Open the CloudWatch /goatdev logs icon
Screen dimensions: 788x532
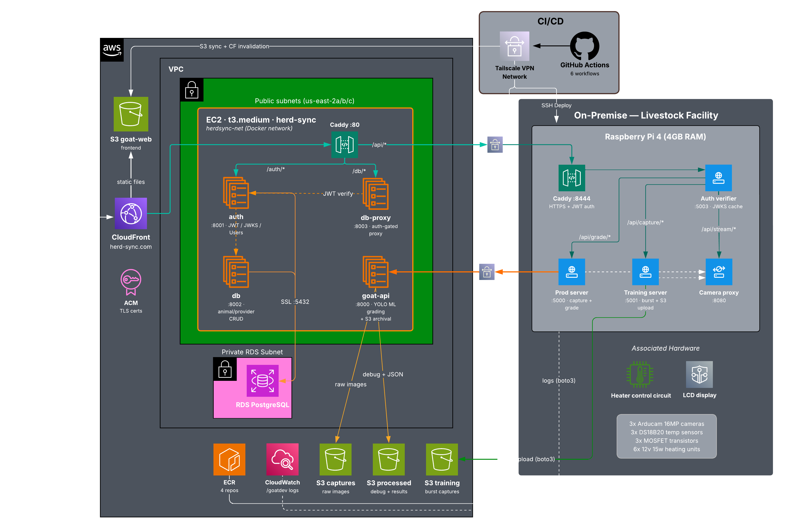point(282,460)
